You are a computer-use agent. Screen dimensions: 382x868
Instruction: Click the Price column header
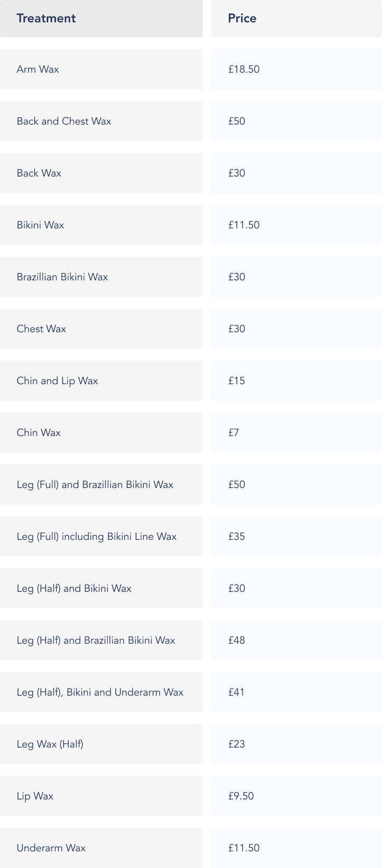pyautogui.click(x=242, y=18)
